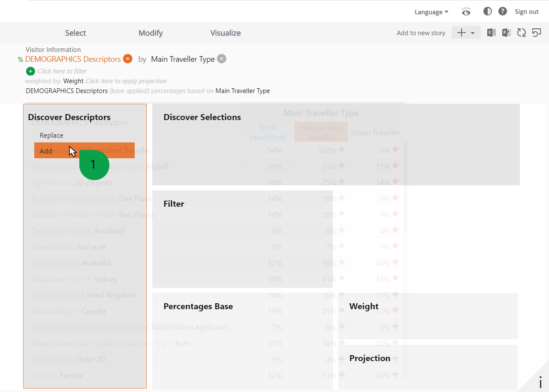Screen dimensions: 549x392
Task: Click the reset undo icon
Action: coord(537,33)
